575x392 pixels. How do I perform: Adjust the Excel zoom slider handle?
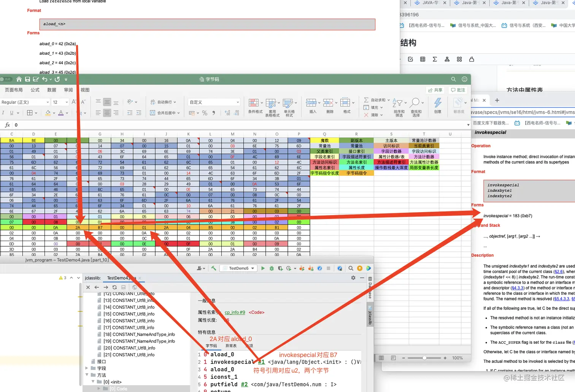click(424, 358)
